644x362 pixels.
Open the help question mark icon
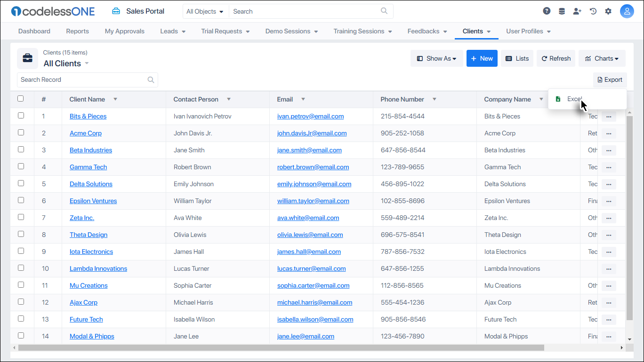tap(547, 11)
